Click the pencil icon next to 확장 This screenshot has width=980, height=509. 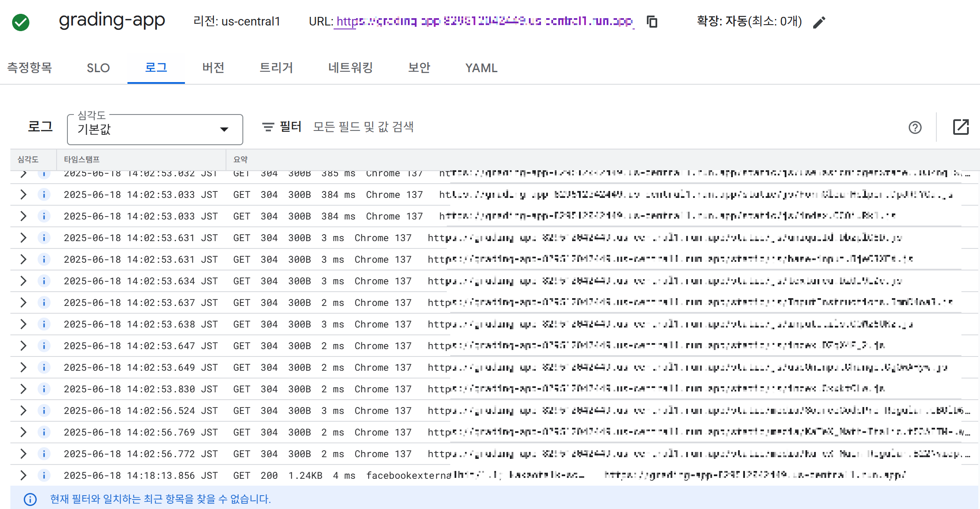coord(819,22)
